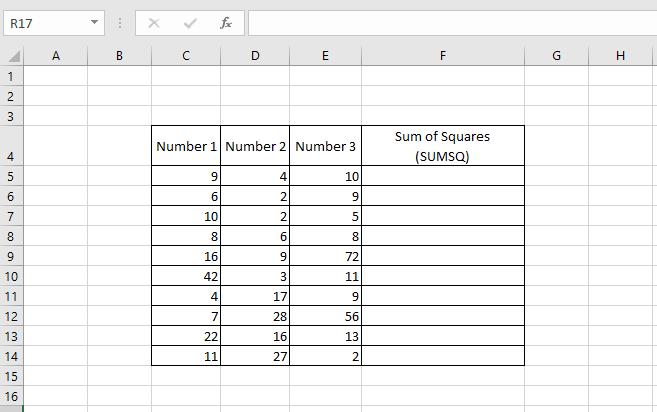Click empty cell F14 in last table row

coord(442,355)
